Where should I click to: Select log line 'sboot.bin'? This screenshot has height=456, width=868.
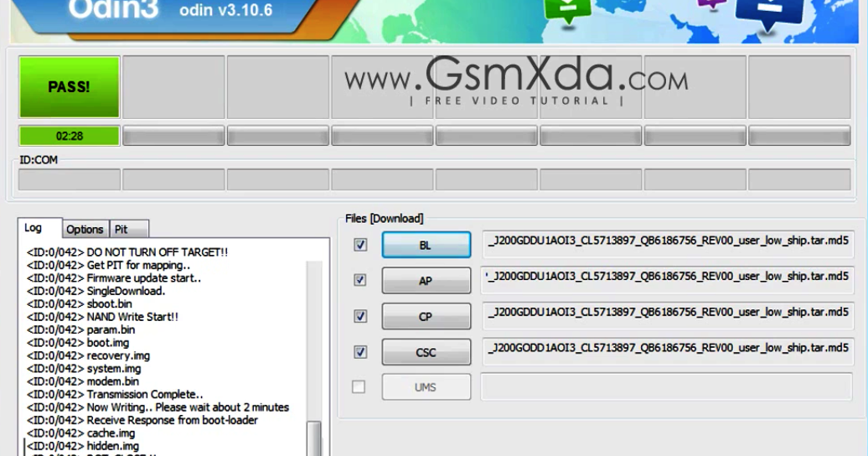click(79, 303)
